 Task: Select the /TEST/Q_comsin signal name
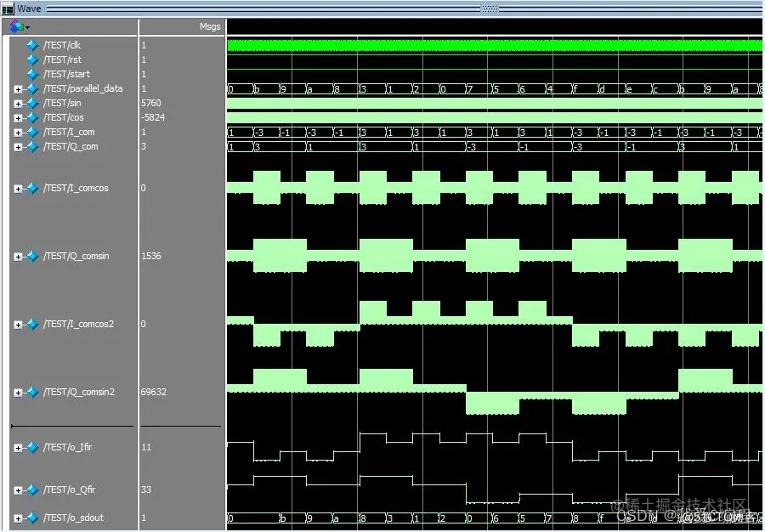point(76,256)
